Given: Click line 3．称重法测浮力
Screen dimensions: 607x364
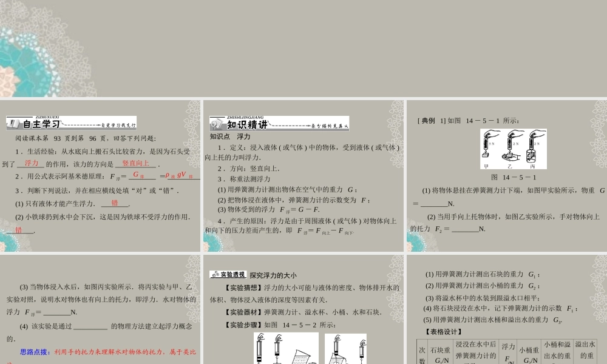Looking at the screenshot, I should (244, 179).
